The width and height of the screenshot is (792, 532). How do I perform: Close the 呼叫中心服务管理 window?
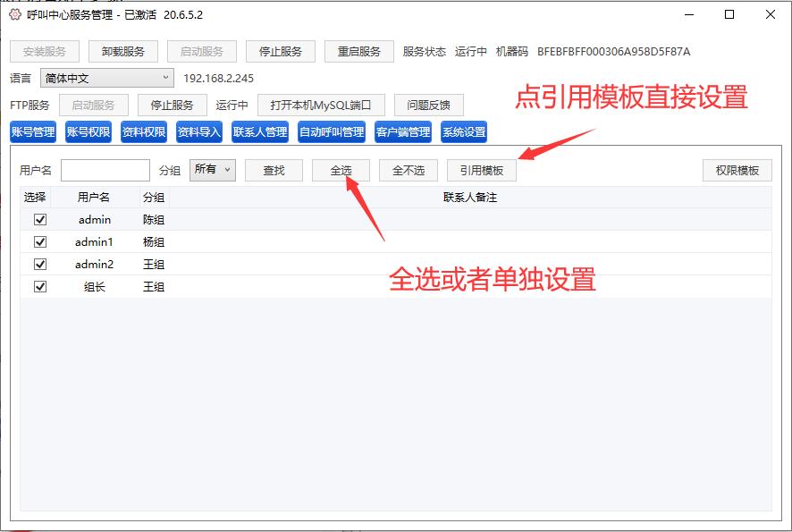click(771, 14)
